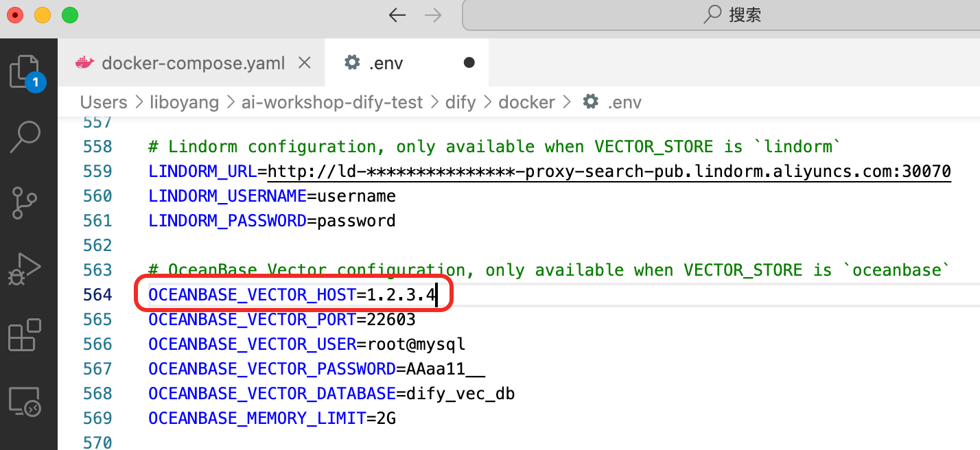Select the .env editor tab
Viewport: 980px width, 450px height.
click(386, 64)
